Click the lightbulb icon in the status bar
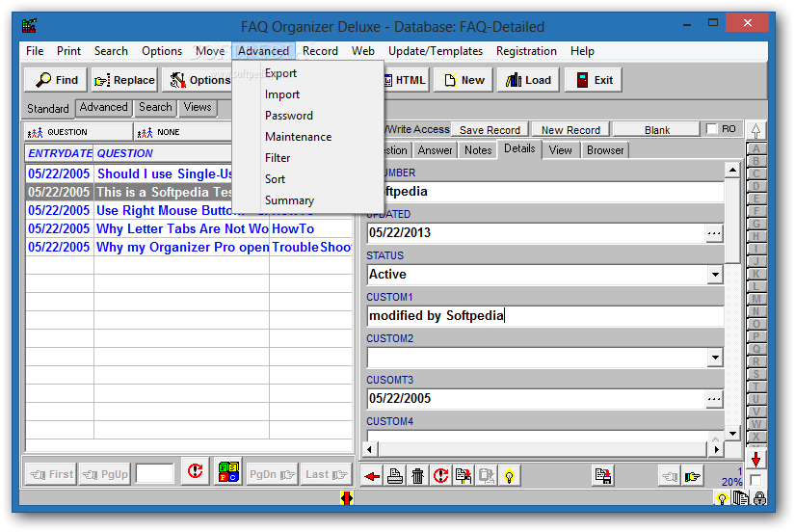Image resolution: width=795 pixels, height=532 pixels. (722, 498)
